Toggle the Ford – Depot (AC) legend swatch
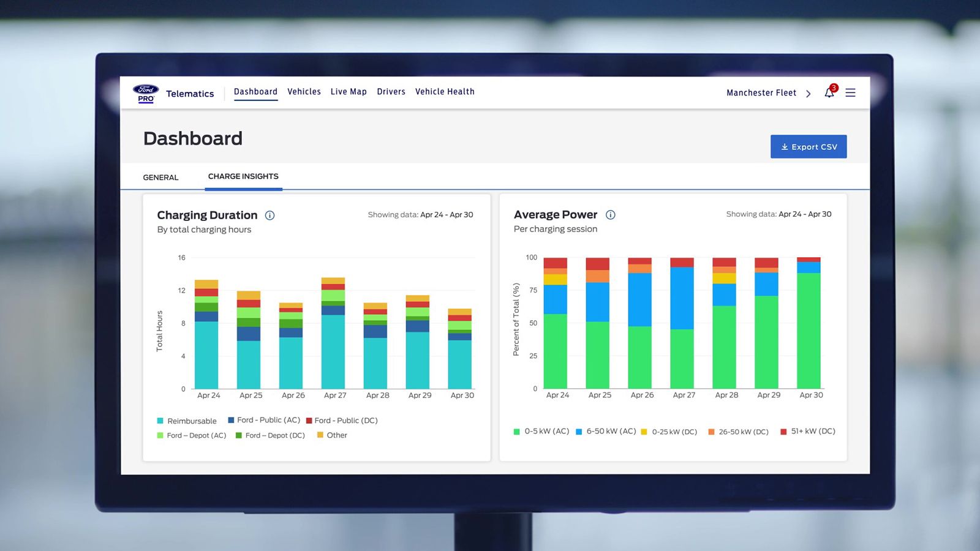 click(160, 436)
